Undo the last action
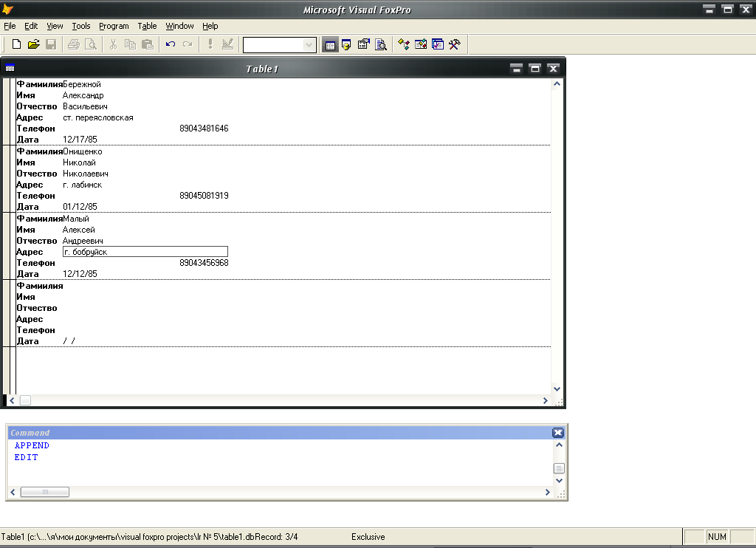756x548 pixels. point(171,44)
